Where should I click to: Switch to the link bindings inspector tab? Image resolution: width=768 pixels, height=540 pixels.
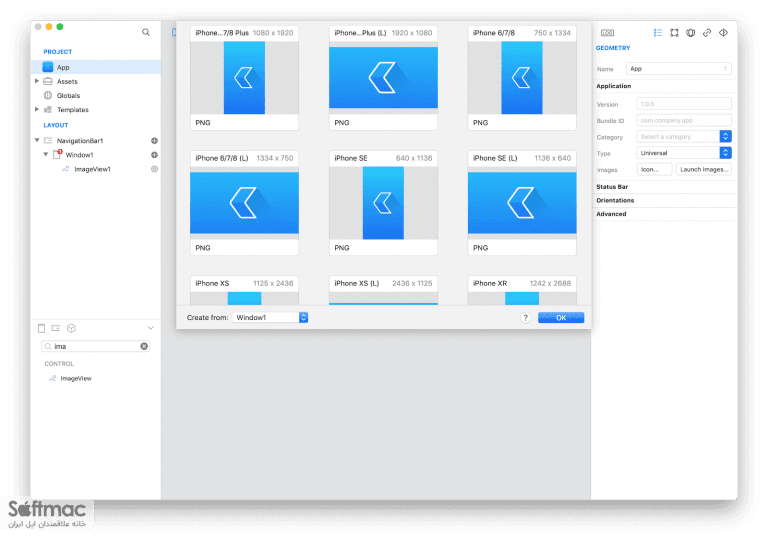click(707, 33)
